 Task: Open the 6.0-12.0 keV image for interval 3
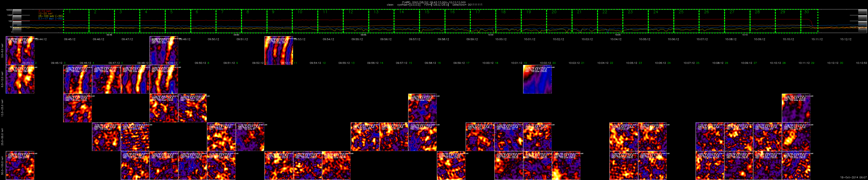coord(77,79)
